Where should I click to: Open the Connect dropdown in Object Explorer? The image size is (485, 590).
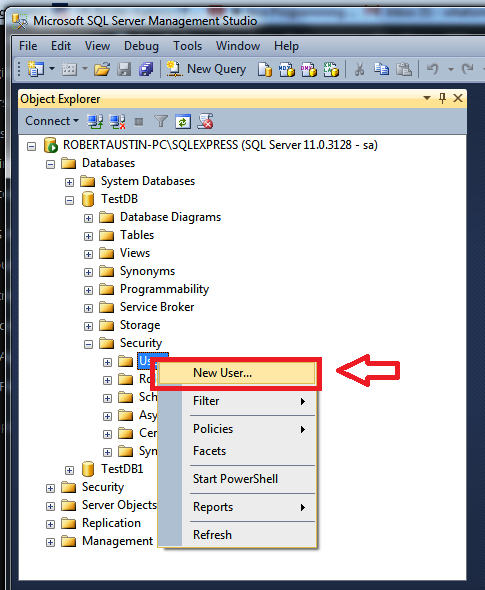coord(52,121)
